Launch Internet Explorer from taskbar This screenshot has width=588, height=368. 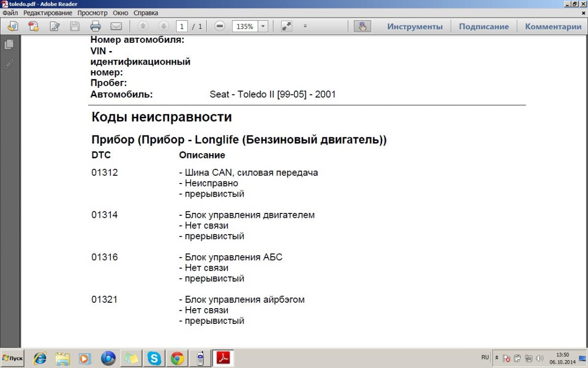click(40, 359)
